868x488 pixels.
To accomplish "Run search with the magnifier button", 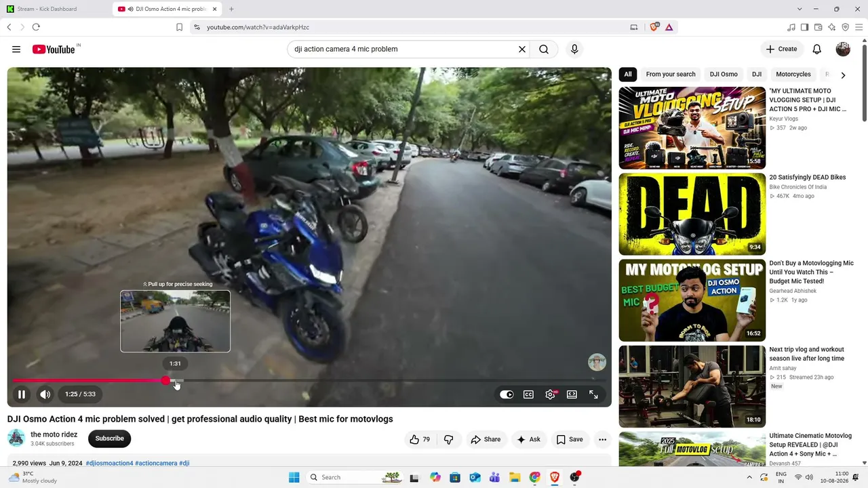I will [544, 49].
